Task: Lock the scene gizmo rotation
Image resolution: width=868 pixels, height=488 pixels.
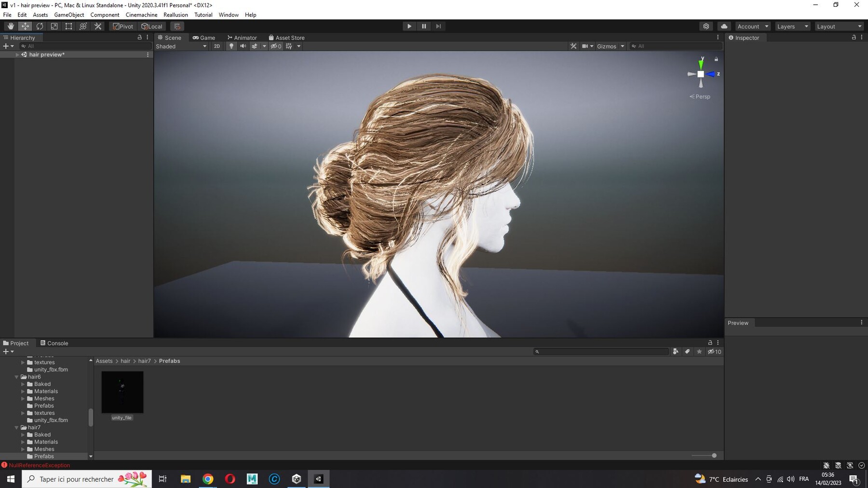Action: (x=716, y=59)
